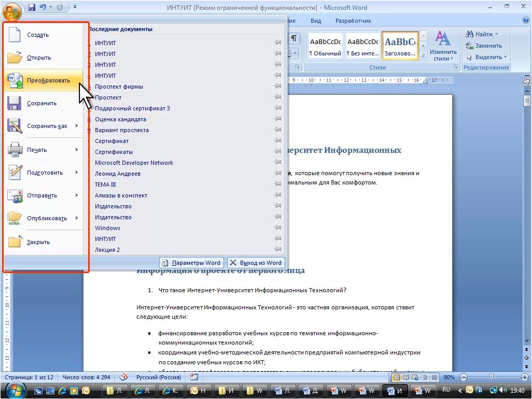Choose Сохранить from the Office menu
This screenshot has width=532, height=399.
click(x=44, y=103)
